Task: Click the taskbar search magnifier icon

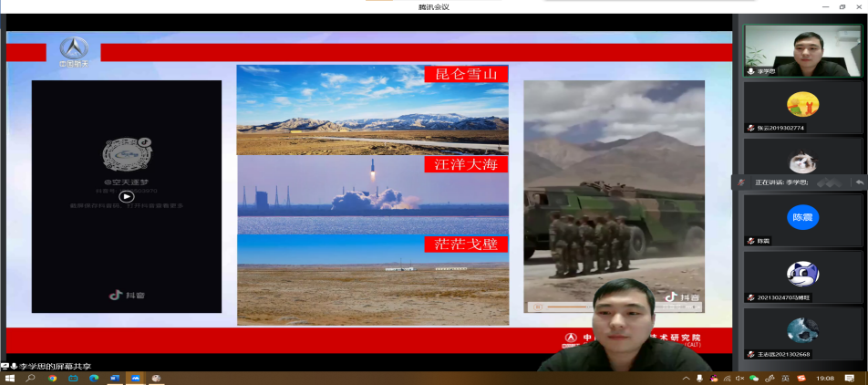Action: pyautogui.click(x=30, y=378)
